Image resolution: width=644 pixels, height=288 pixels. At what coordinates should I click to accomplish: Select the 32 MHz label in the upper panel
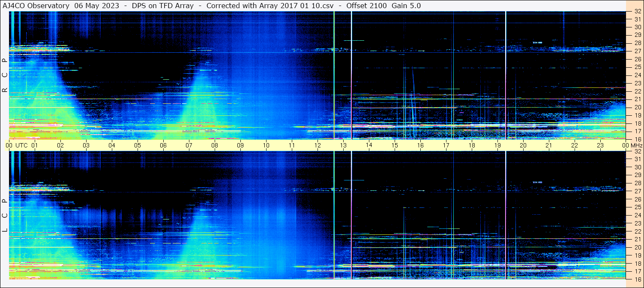pos(637,12)
